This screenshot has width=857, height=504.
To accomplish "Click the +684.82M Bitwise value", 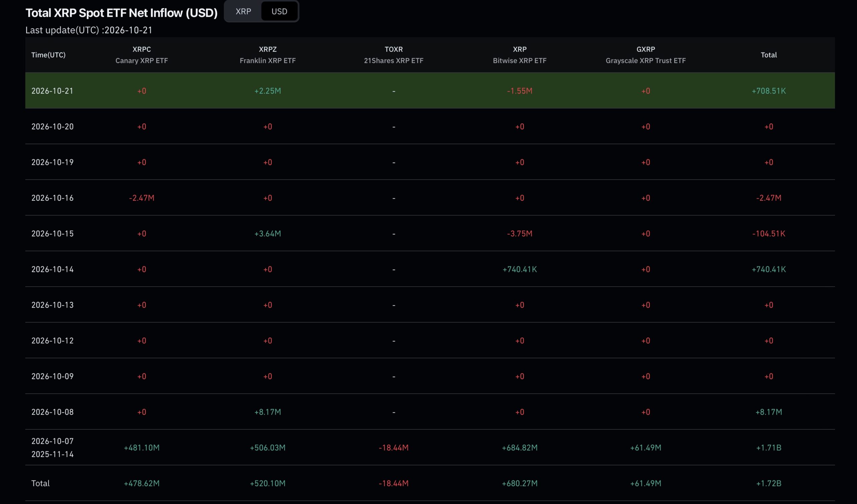I will click(520, 448).
